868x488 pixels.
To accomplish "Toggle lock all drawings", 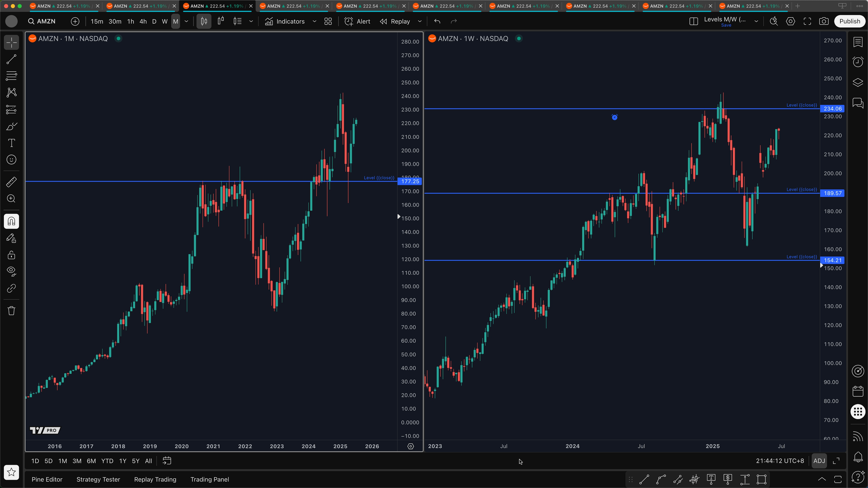I will [x=12, y=255].
